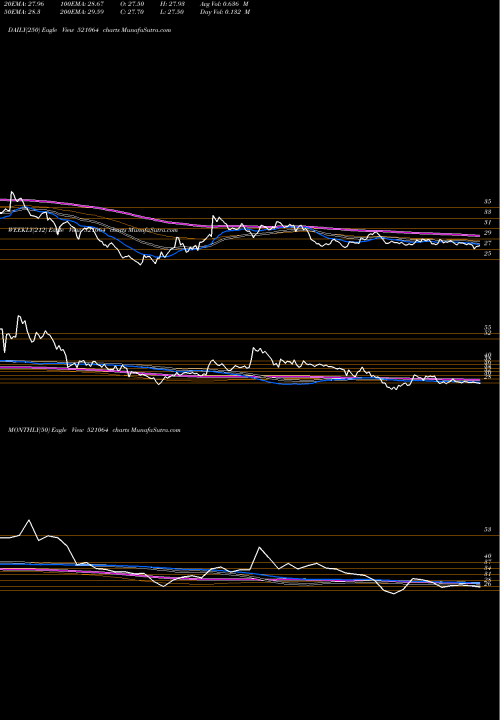The width and height of the screenshot is (500, 720).
Task: Click the 20EMA: 27.96 value
Action: pyautogui.click(x=23, y=4)
